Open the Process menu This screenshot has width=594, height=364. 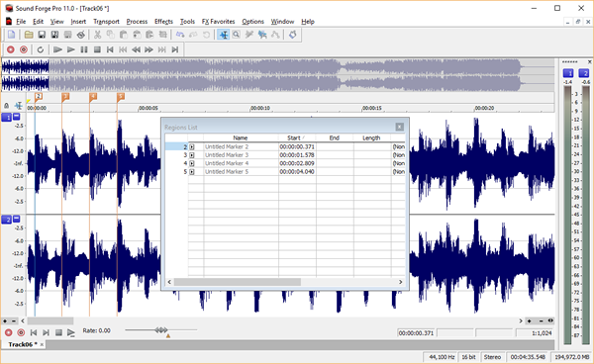tap(137, 22)
